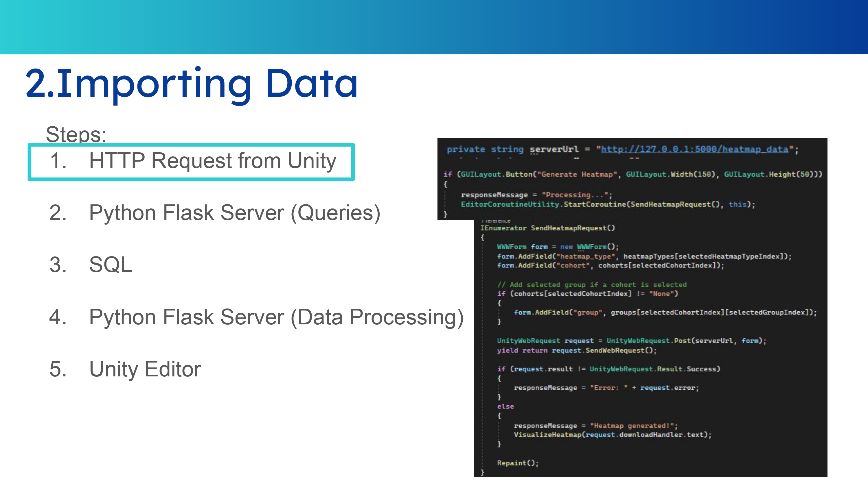Viewport: 868px width, 488px height.
Task: Click the UnityWebRequest.Post(serverUrl, form) line
Action: [x=631, y=341]
